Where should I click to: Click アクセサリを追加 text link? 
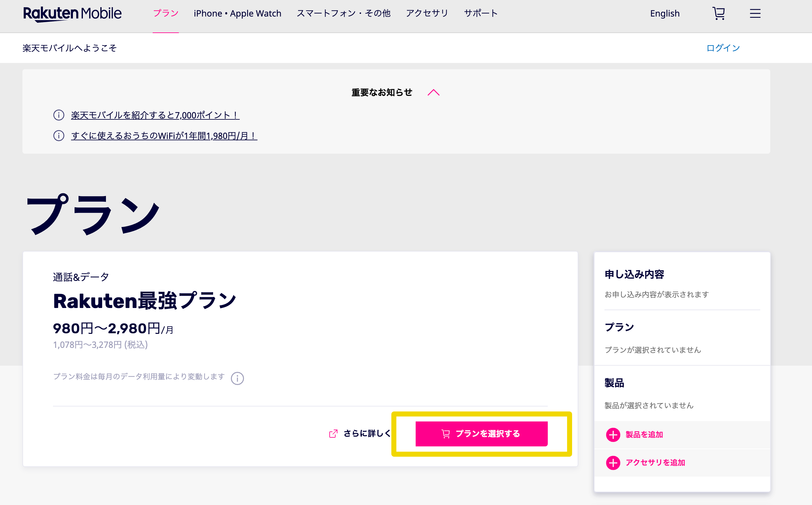click(655, 463)
